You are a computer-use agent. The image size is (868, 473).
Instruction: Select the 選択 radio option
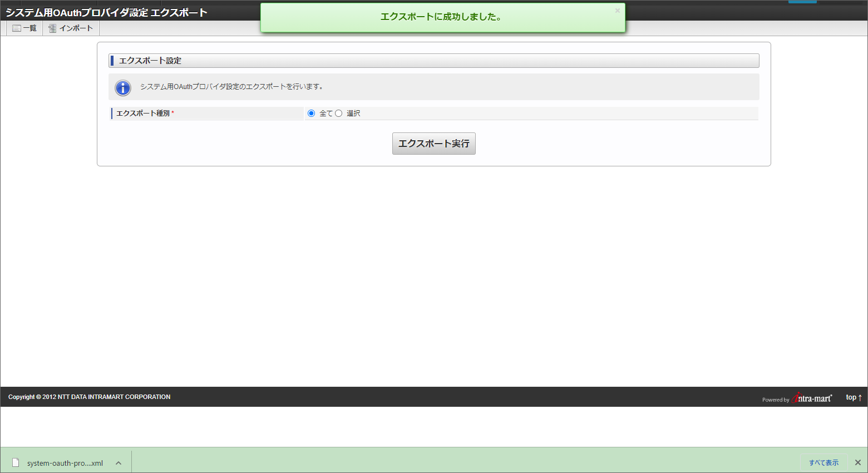tap(338, 114)
